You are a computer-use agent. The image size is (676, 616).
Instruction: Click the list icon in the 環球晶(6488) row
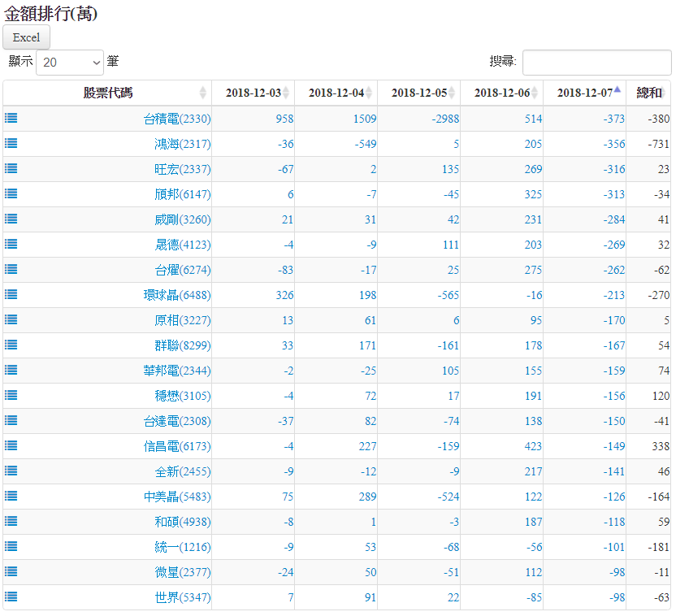pos(11,294)
